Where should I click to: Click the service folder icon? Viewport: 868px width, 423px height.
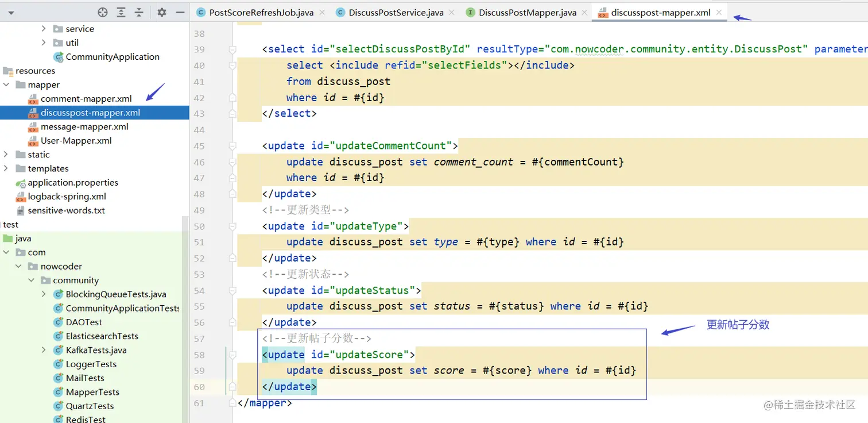[58, 29]
